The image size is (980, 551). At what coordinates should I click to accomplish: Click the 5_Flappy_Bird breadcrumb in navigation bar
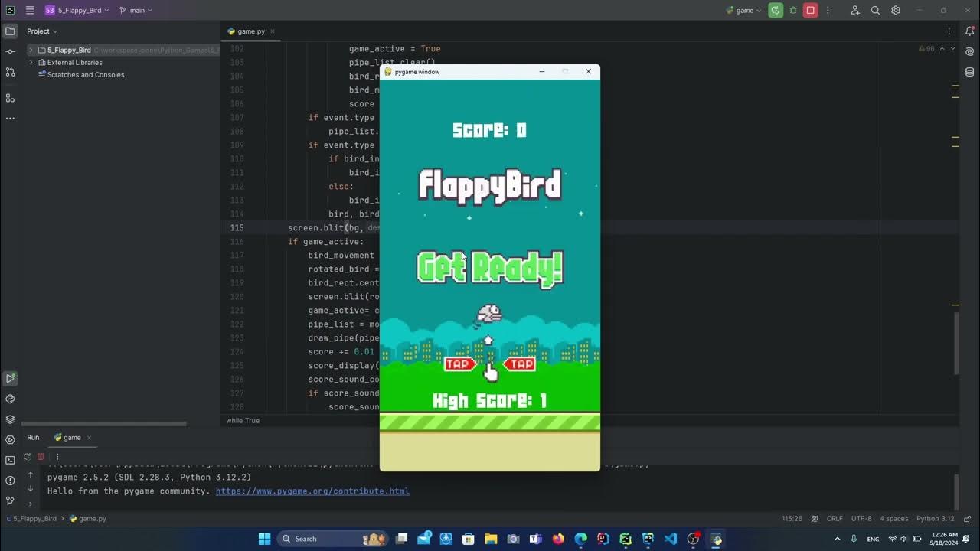click(x=31, y=518)
